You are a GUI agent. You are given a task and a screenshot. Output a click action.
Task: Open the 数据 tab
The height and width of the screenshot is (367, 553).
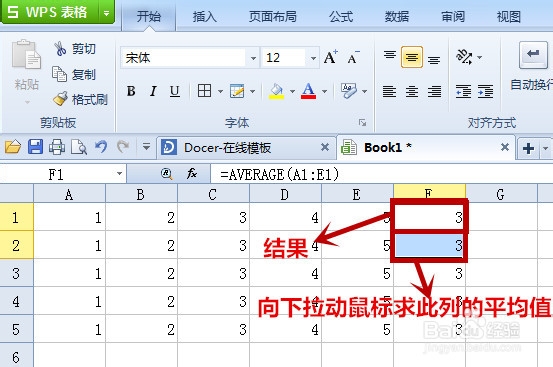point(397,16)
